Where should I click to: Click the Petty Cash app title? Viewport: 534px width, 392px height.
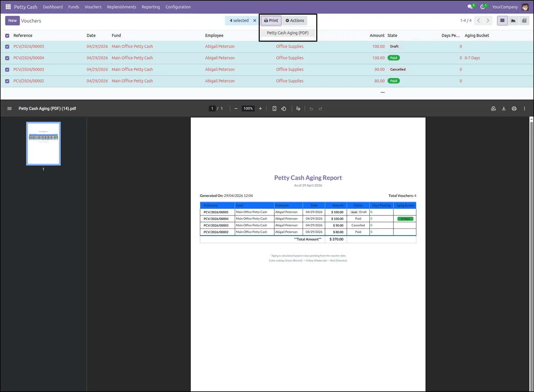(x=26, y=7)
